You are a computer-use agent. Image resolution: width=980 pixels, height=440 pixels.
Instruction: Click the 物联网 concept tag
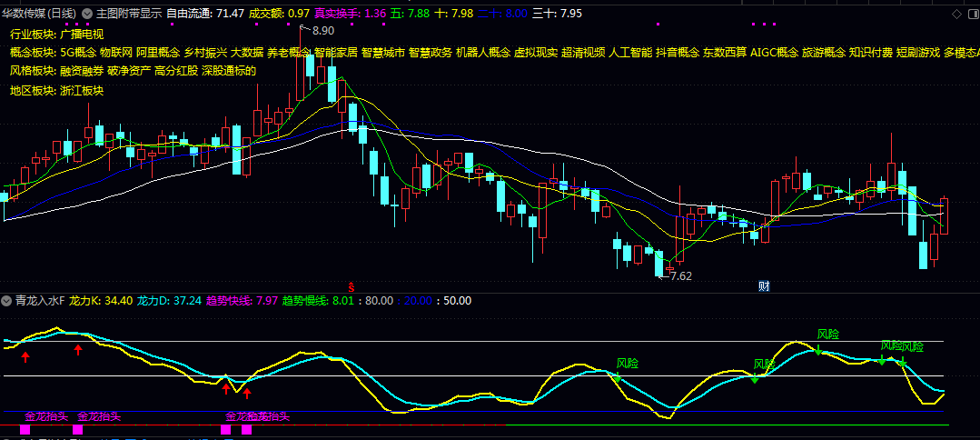[116, 53]
